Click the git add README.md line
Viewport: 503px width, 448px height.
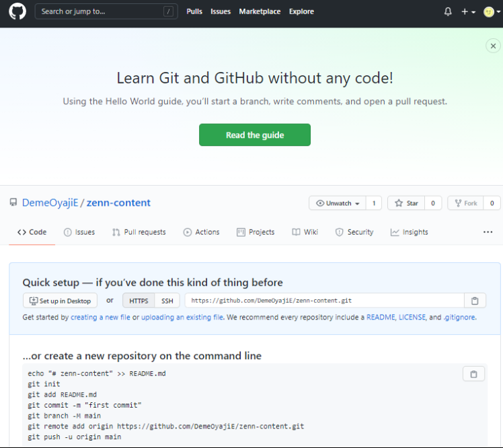click(63, 395)
